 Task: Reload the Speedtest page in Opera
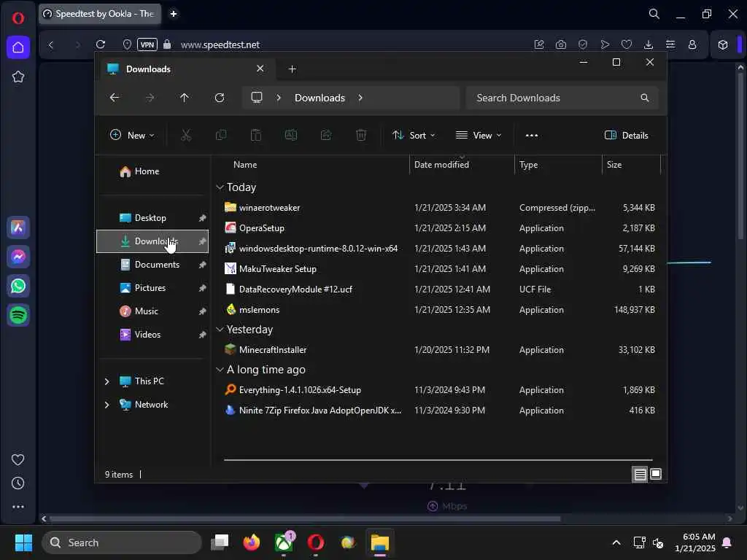pos(101,44)
